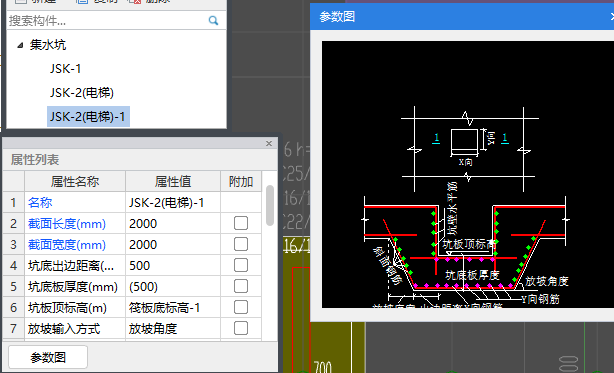Click the 放坡输入方式 property name
Image resolution: width=614 pixels, height=373 pixels.
pos(64,329)
